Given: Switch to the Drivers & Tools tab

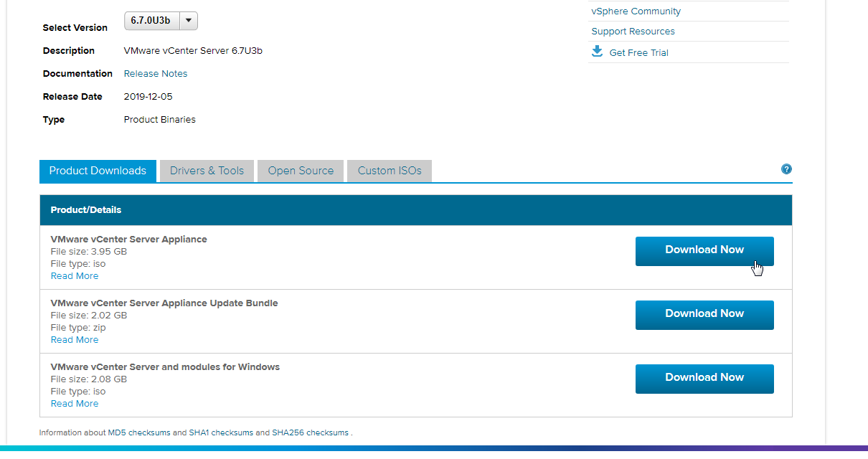Looking at the screenshot, I should (207, 171).
